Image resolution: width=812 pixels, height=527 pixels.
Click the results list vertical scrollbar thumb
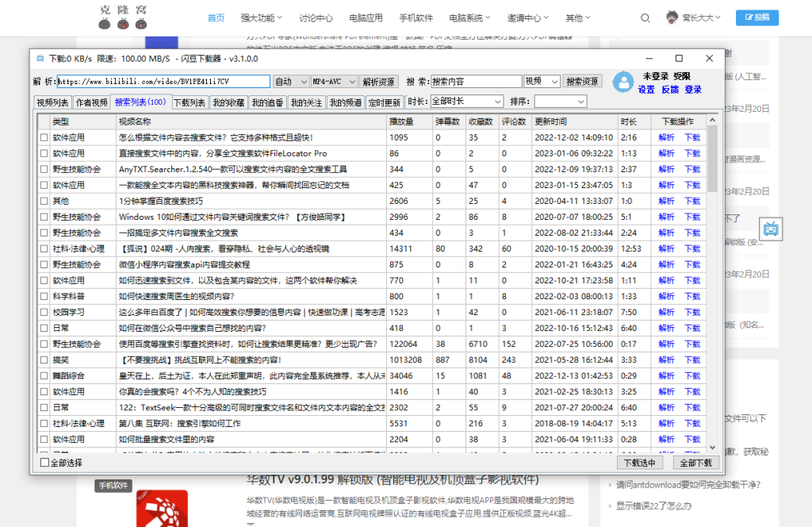point(712,159)
